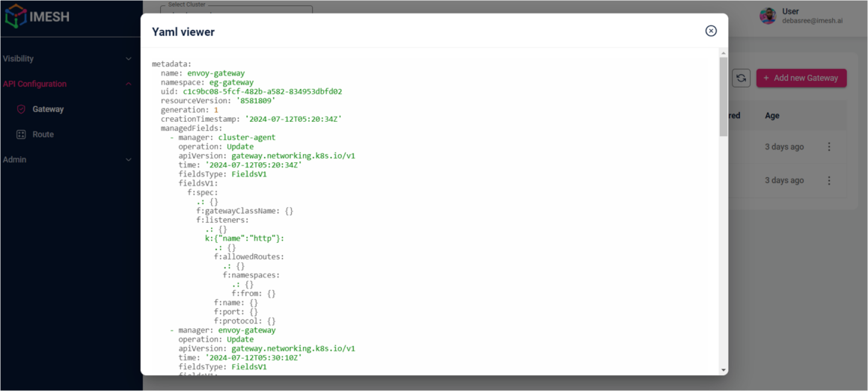868x391 pixels.
Task: Open the Route grid icon in sidebar
Action: [x=21, y=135]
